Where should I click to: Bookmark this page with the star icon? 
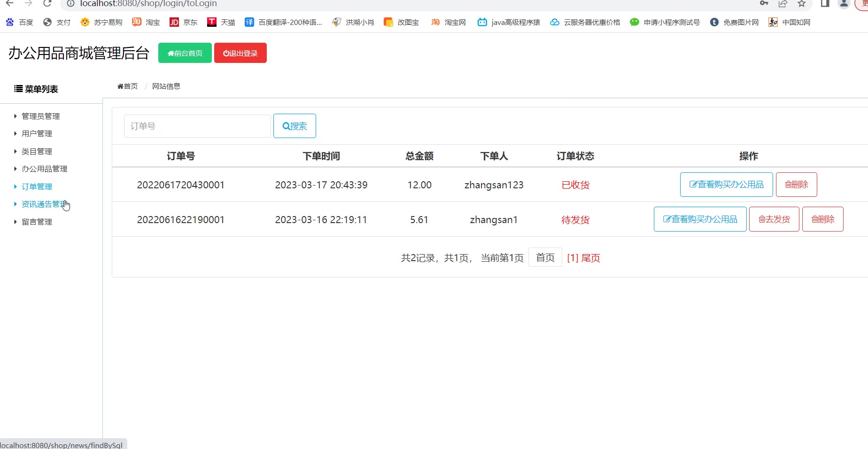tap(802, 3)
